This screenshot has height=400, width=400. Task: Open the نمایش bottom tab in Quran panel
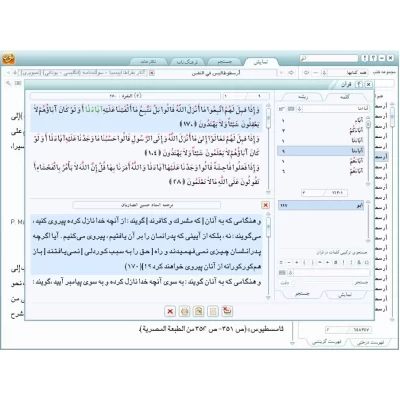coord(345,295)
